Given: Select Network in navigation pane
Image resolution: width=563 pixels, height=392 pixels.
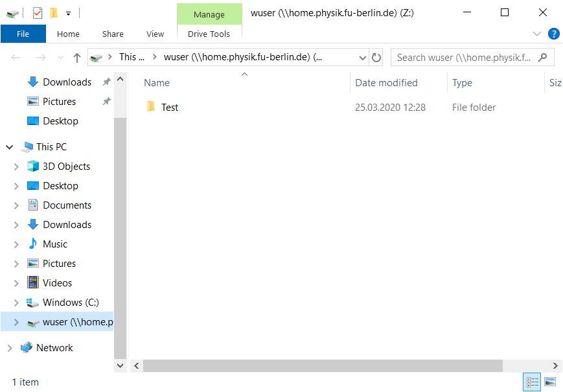Looking at the screenshot, I should point(54,347).
